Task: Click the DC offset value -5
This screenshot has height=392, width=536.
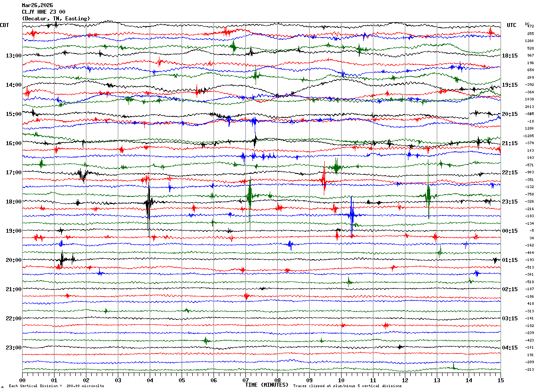Action: 532,231
